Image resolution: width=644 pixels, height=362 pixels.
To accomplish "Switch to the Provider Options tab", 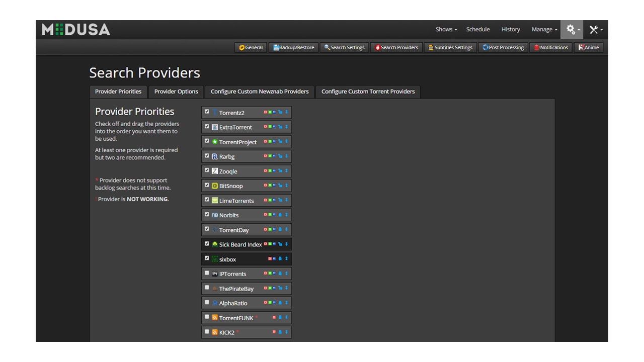I will (176, 92).
